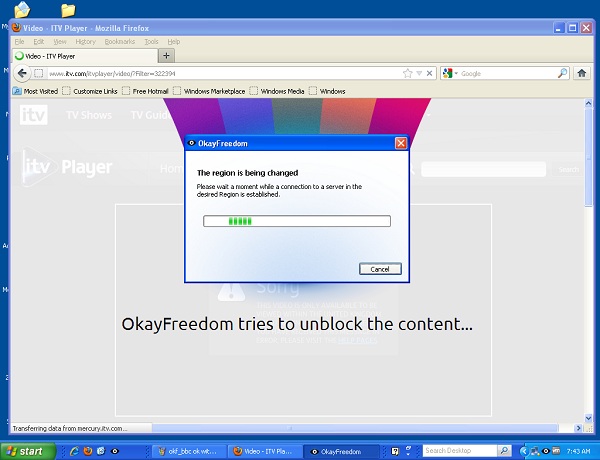
Task: Go back with the back arrow
Action: point(22,73)
